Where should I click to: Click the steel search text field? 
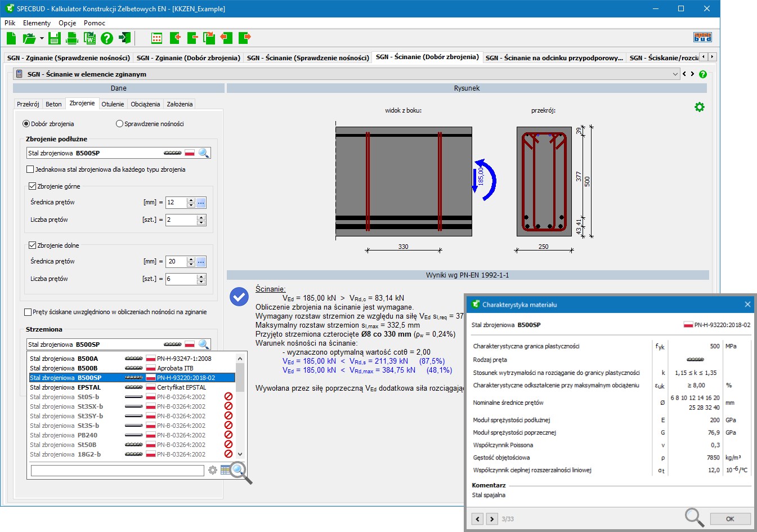click(x=117, y=471)
